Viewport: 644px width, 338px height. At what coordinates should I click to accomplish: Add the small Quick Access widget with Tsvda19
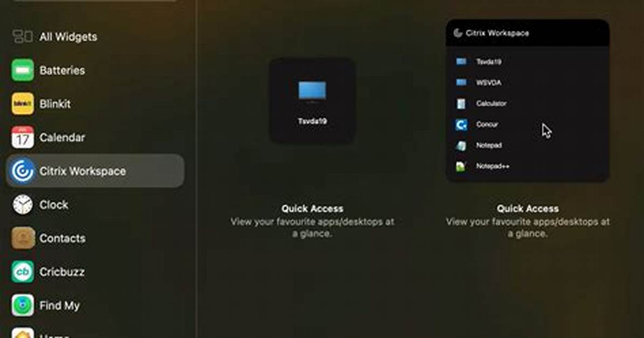[x=312, y=101]
